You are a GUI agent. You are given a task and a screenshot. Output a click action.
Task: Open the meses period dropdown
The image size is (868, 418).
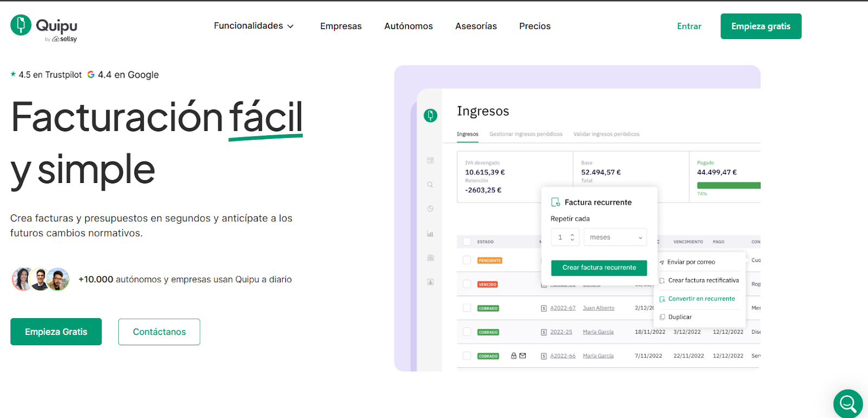point(615,237)
